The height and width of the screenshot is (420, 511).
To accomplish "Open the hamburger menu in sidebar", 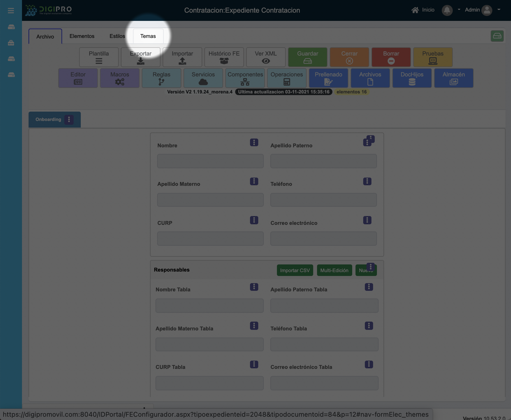I will point(11,11).
